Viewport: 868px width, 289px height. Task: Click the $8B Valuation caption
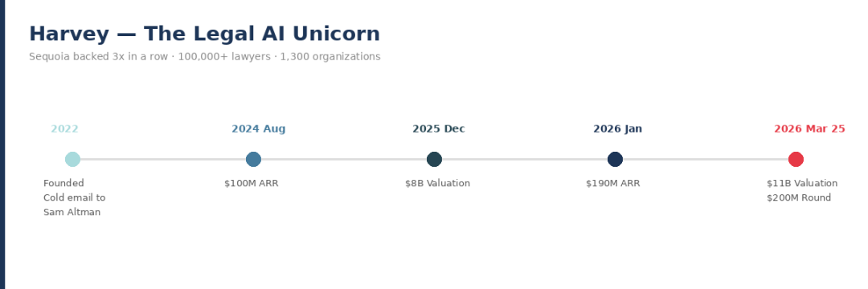click(437, 184)
